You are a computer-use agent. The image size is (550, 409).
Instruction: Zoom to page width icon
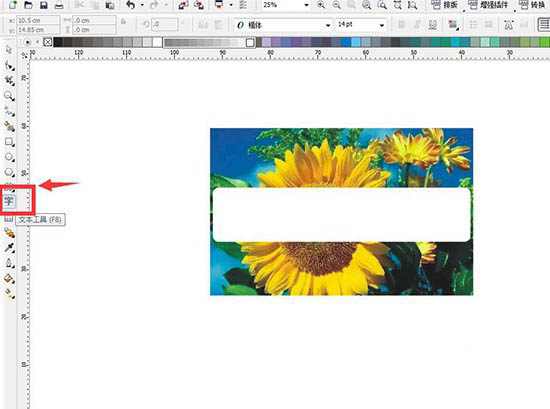pyautogui.click(x=398, y=5)
